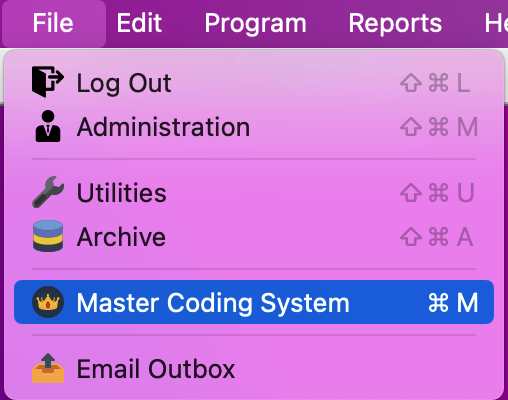Select the Utilities menu item
This screenshot has height=400, width=508.
[254, 192]
